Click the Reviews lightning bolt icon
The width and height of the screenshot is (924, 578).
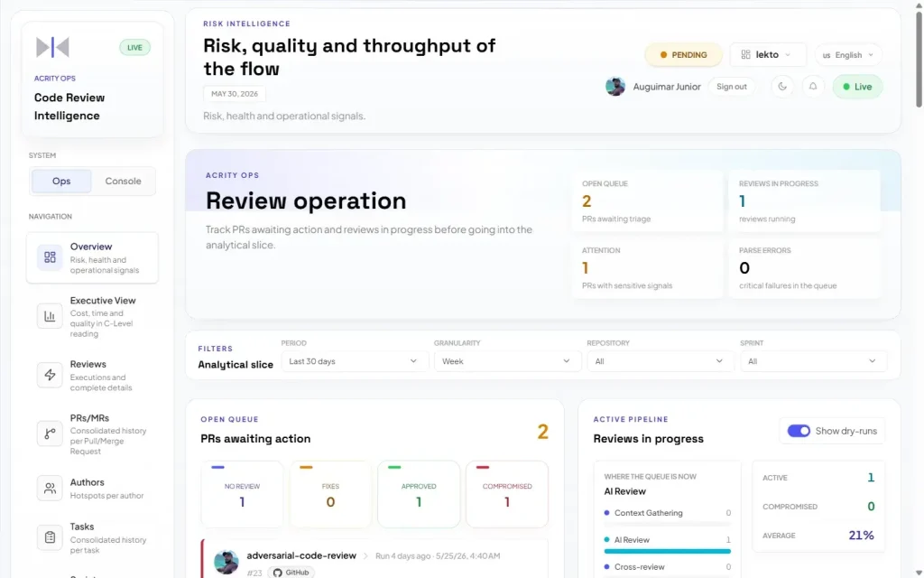click(x=50, y=375)
